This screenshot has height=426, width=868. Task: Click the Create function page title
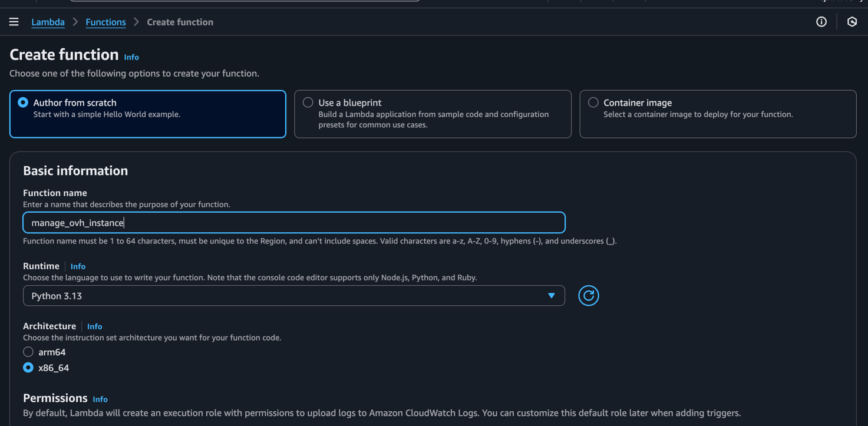64,54
